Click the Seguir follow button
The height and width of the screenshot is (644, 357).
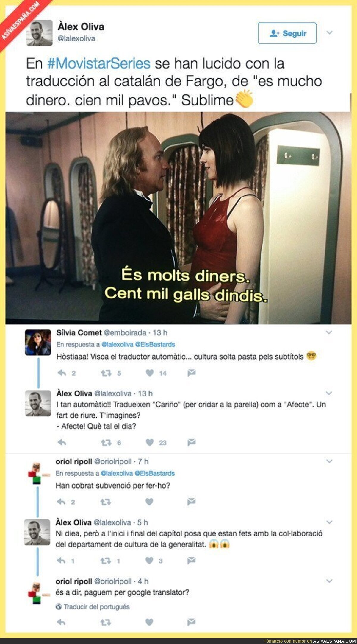coord(287,33)
